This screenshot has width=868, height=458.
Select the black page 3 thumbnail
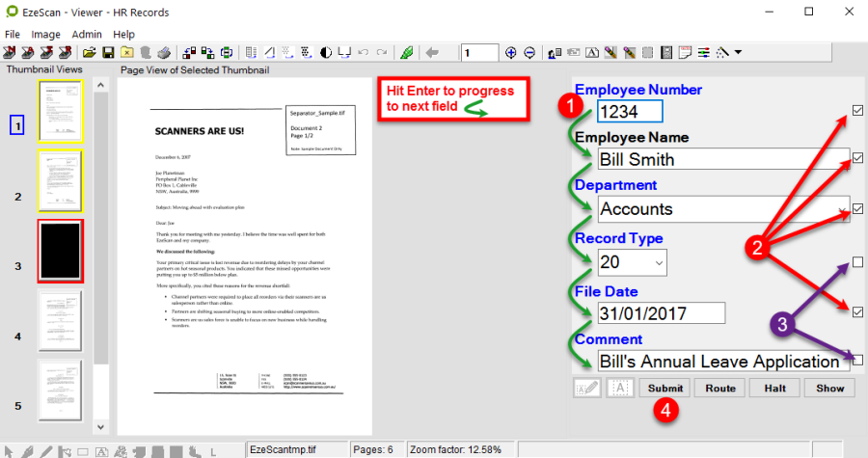point(60,251)
